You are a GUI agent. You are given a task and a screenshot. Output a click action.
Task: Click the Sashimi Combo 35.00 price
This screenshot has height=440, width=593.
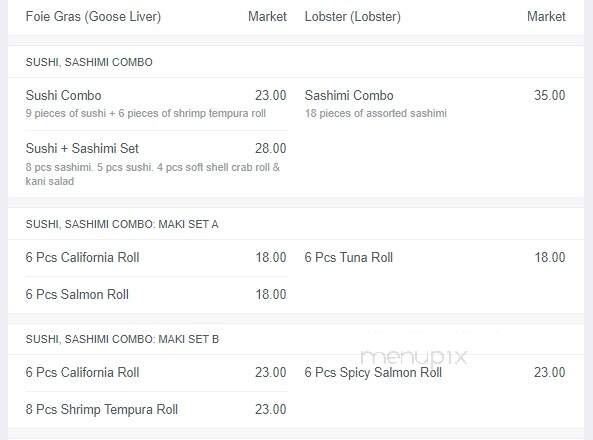coord(550,95)
